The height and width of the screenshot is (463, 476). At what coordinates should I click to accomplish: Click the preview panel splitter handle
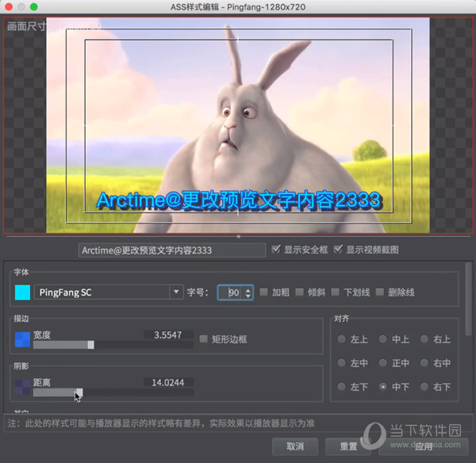(239, 236)
